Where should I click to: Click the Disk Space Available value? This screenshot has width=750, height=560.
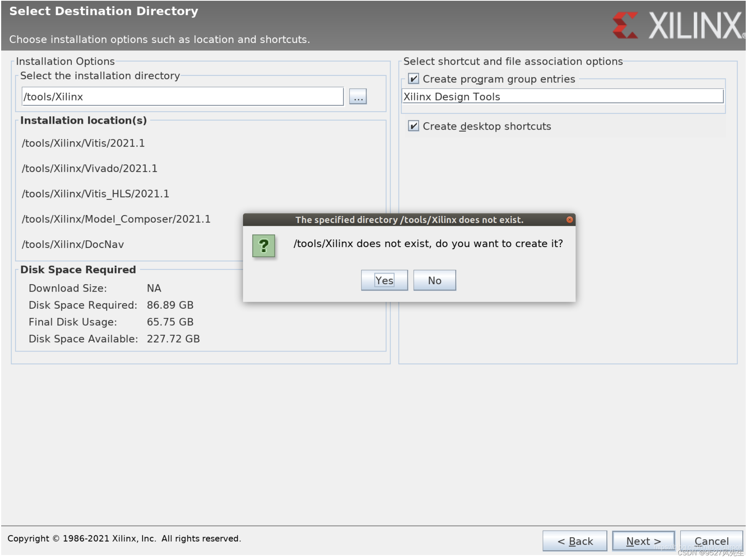173,339
